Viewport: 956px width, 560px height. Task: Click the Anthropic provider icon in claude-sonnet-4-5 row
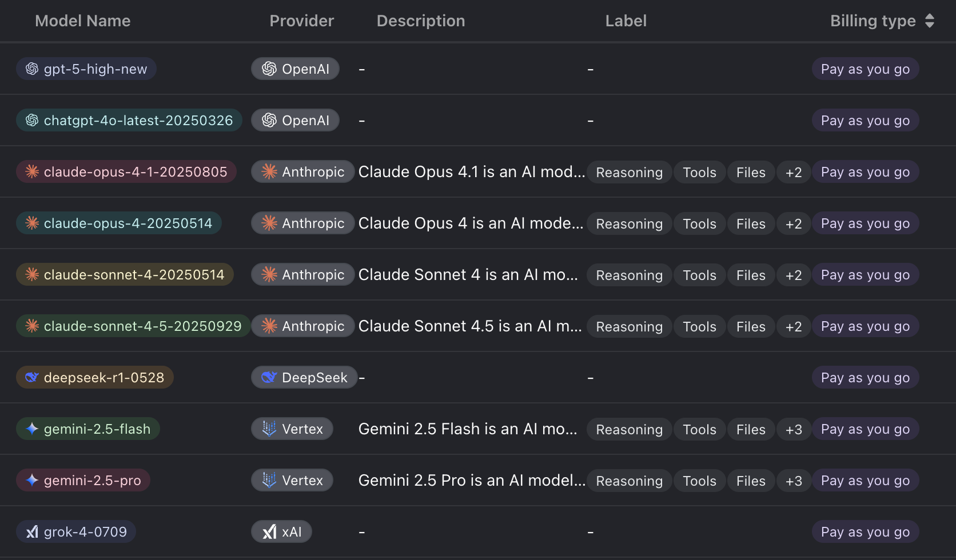269,326
